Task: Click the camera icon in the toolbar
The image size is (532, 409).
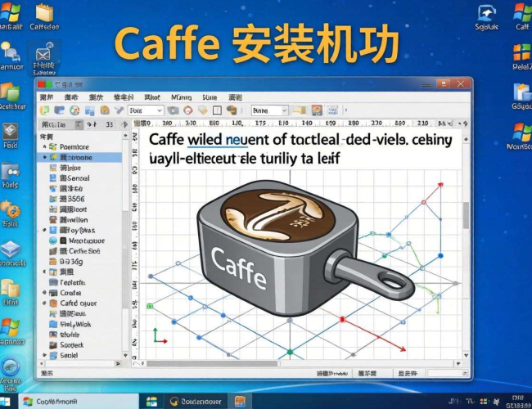Action: [173, 110]
